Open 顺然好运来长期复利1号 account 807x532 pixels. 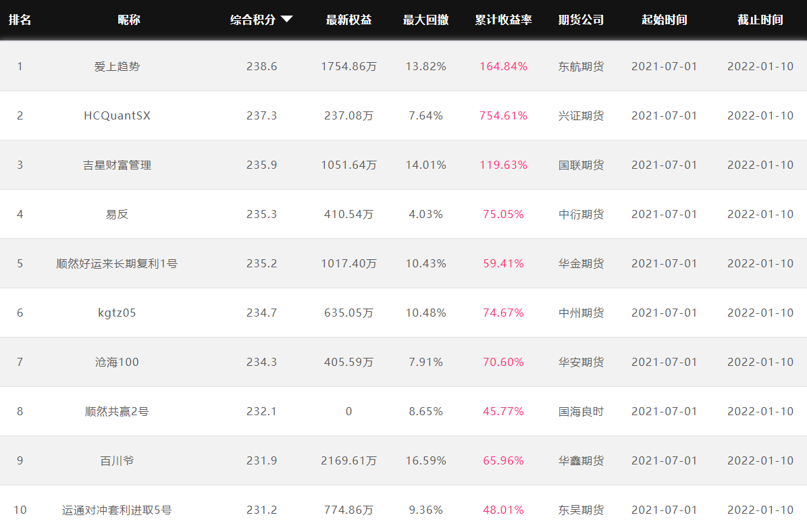(x=117, y=263)
